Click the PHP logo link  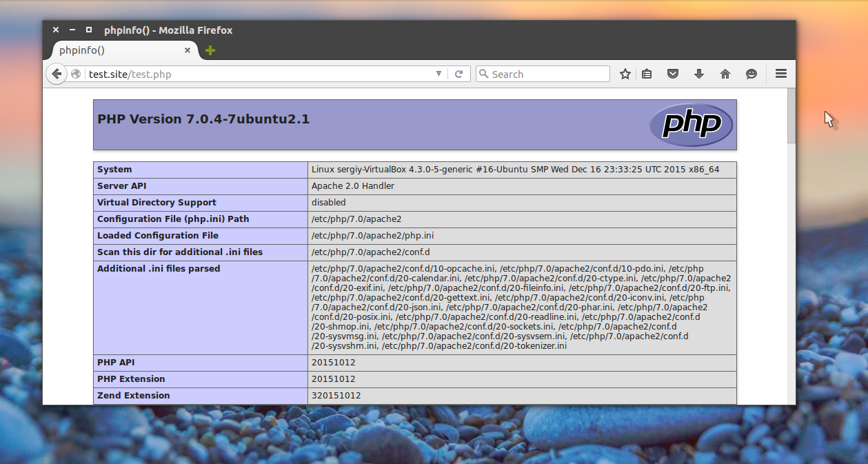tap(691, 125)
